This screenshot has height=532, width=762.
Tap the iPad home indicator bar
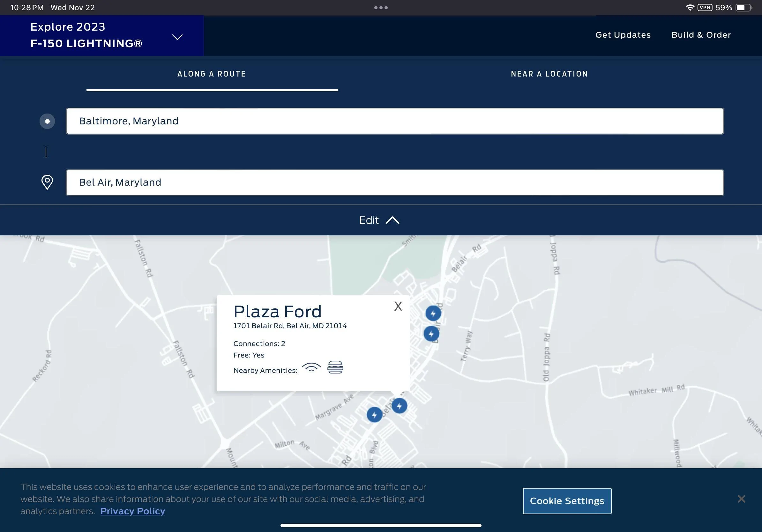(381, 525)
